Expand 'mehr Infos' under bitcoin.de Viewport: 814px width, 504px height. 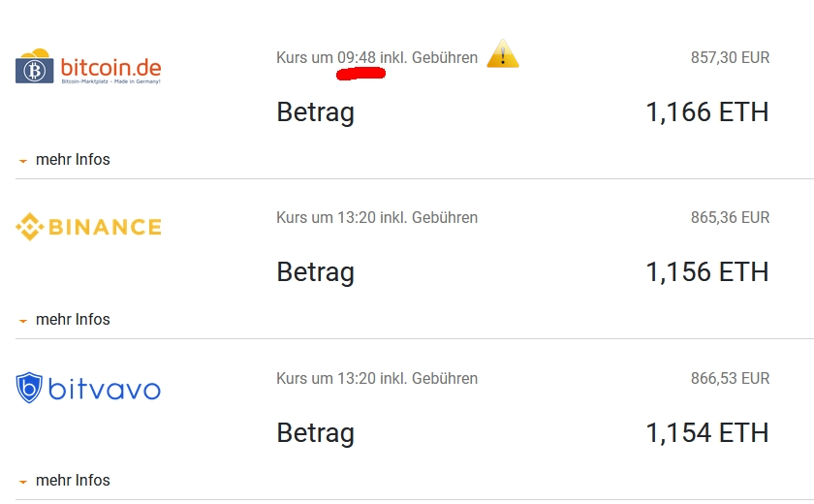coord(73,160)
